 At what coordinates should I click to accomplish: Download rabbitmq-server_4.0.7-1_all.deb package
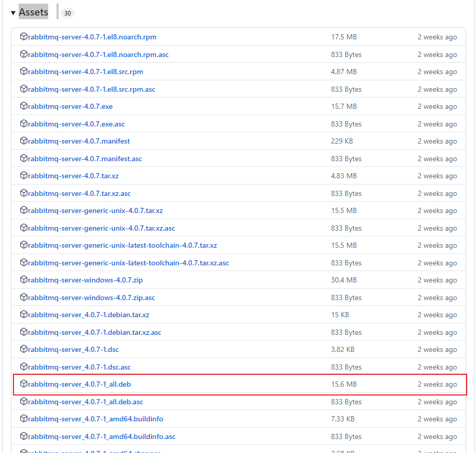tap(79, 385)
